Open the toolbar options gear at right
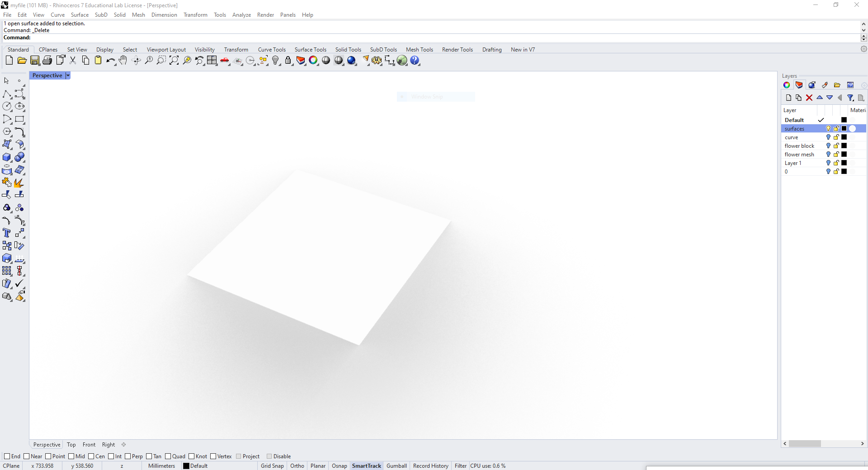 point(863,49)
